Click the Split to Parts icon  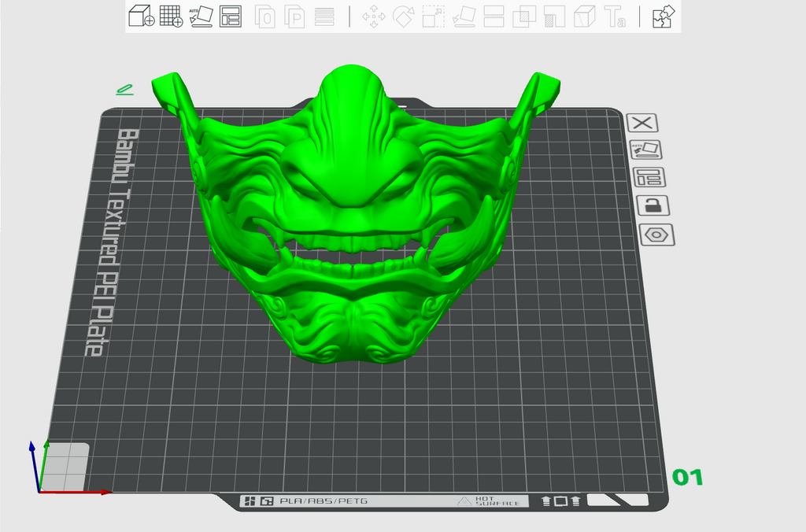(x=294, y=17)
